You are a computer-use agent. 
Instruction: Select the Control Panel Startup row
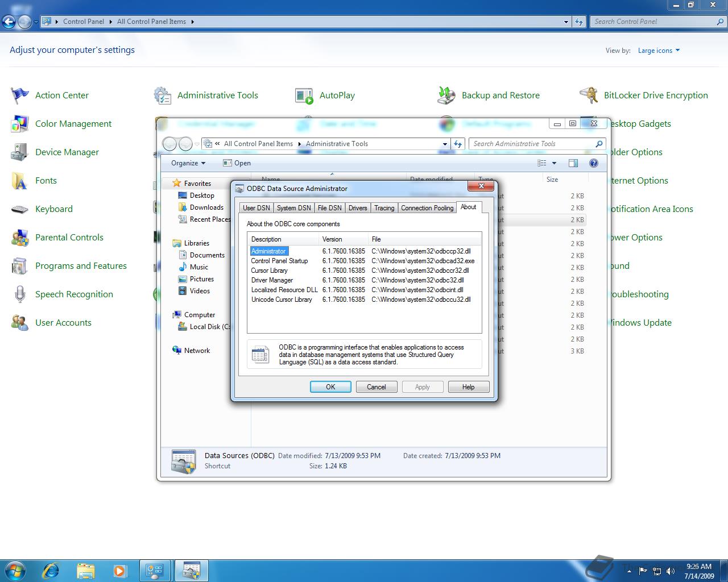coord(364,261)
